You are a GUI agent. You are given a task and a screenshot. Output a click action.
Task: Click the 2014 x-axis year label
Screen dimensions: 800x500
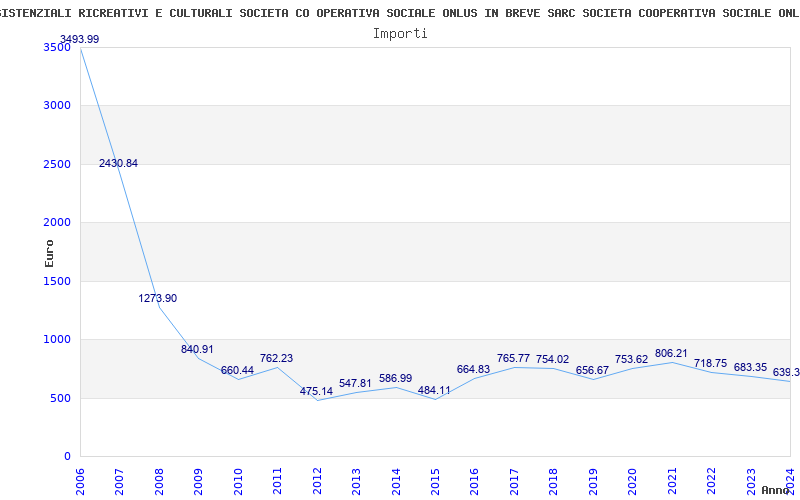tap(395, 482)
